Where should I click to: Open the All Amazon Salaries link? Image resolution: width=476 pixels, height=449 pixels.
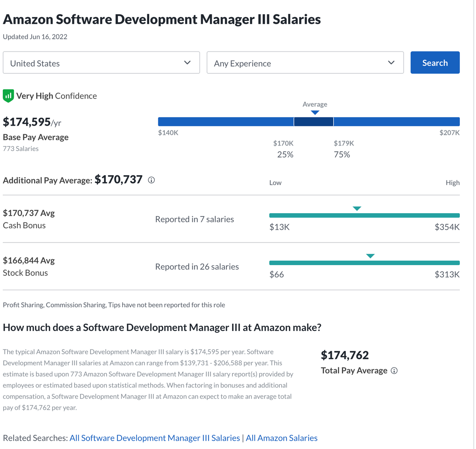click(x=281, y=438)
